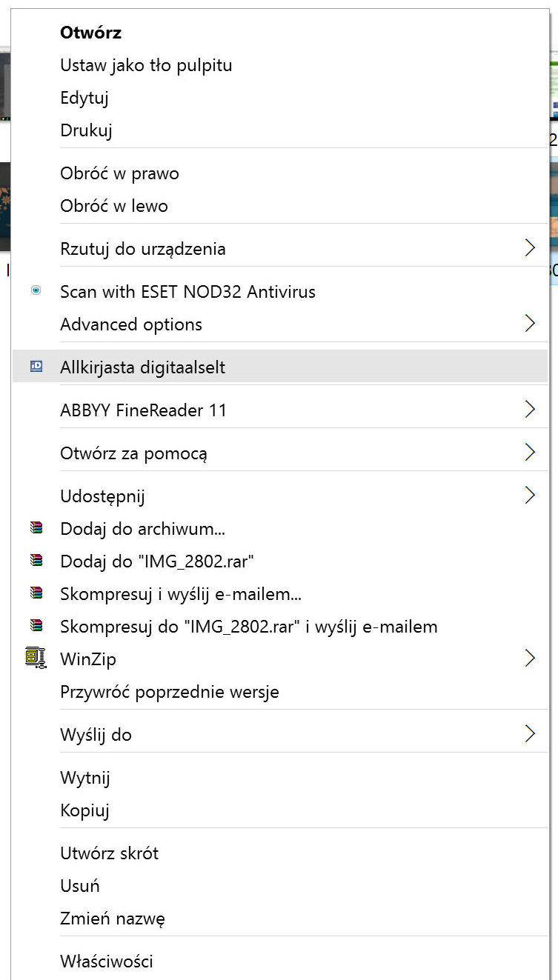Select 'Otwórz' from the context menu
Image resolution: width=558 pixels, height=980 pixels.
pos(90,33)
